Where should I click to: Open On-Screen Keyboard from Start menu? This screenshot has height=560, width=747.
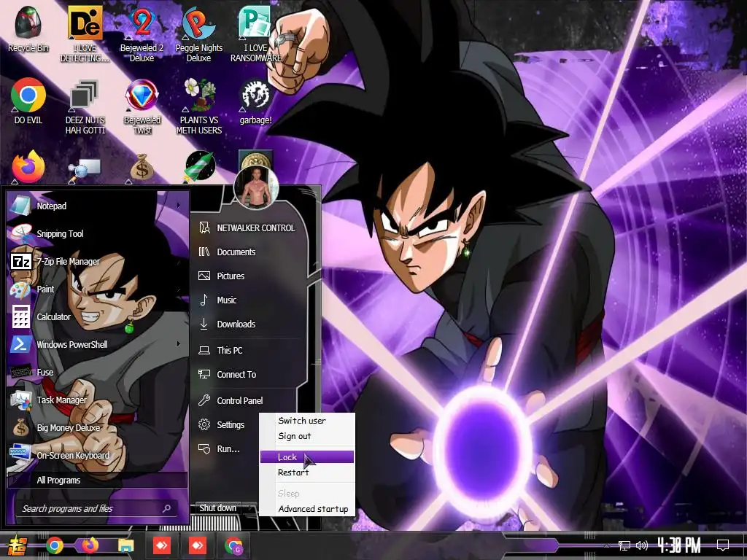pos(98,455)
